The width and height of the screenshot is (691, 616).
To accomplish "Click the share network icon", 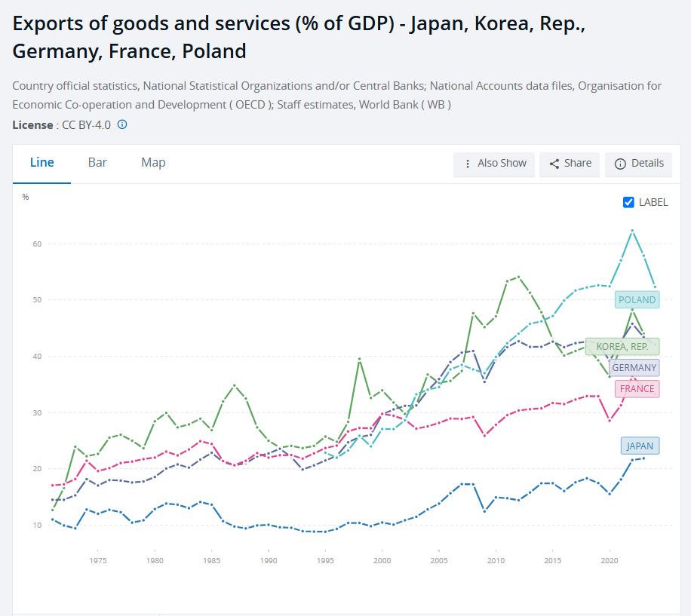I will coord(554,164).
